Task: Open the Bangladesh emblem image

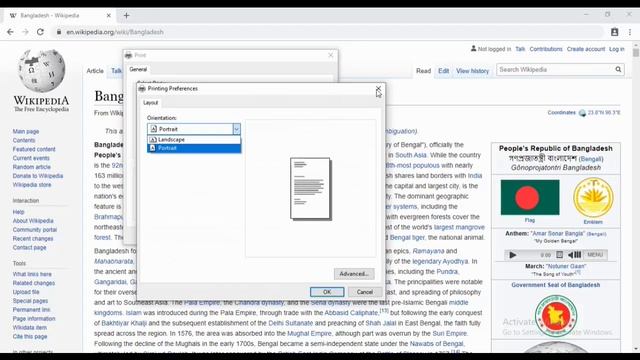Action: (593, 198)
